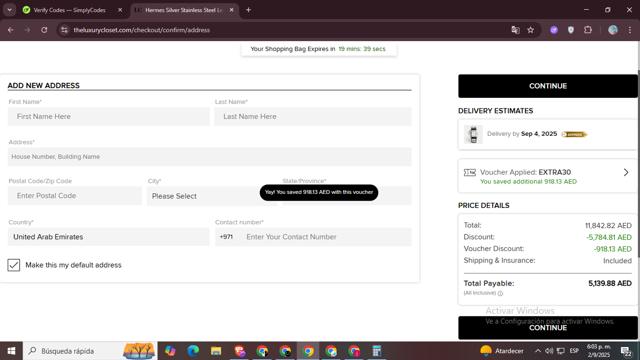Toggle Make this my default address checkbox
This screenshot has width=640, height=360.
coord(13,265)
